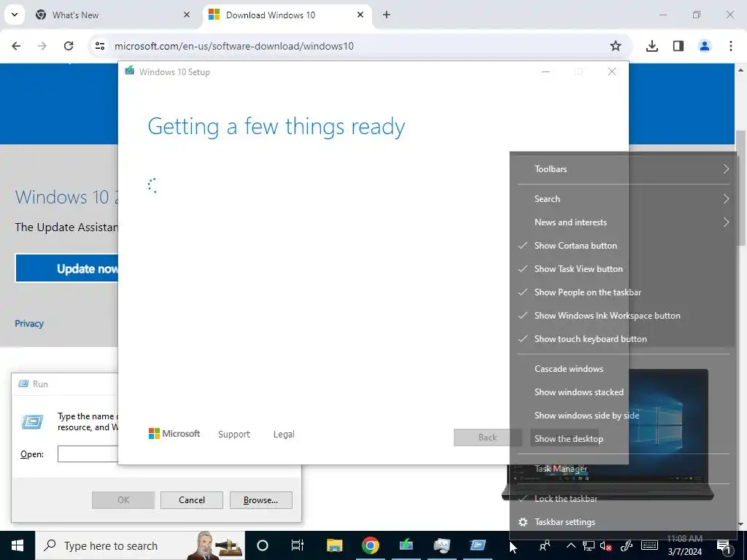
Task: Choose Show windows side by side
Action: pos(623,416)
